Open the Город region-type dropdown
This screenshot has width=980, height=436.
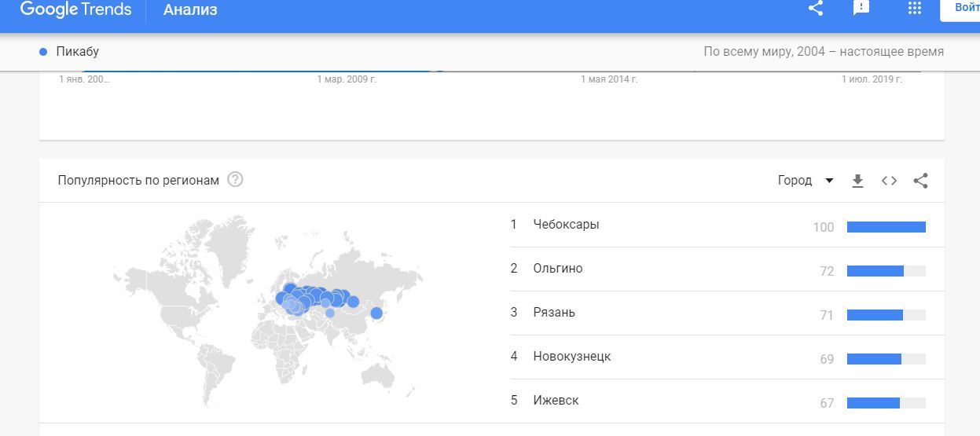(806, 181)
